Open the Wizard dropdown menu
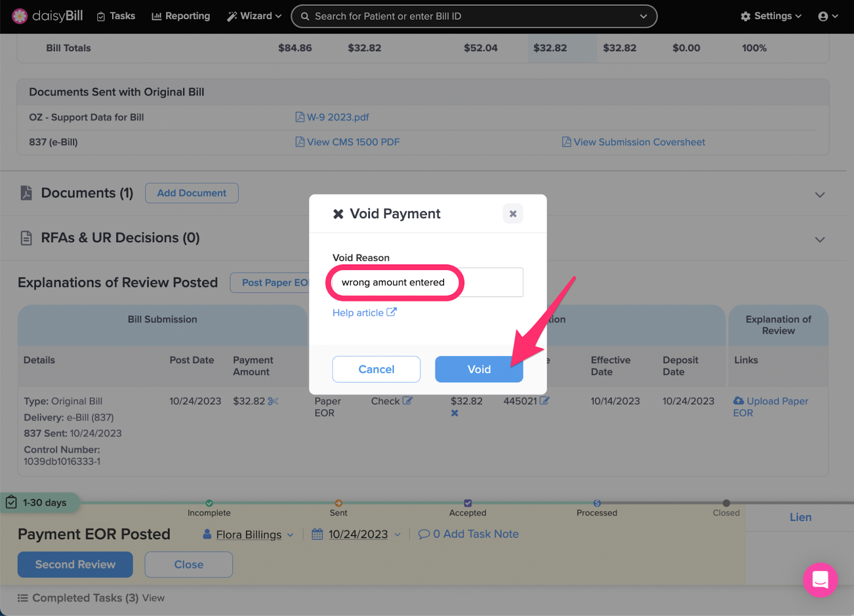This screenshot has height=616, width=854. tap(254, 16)
